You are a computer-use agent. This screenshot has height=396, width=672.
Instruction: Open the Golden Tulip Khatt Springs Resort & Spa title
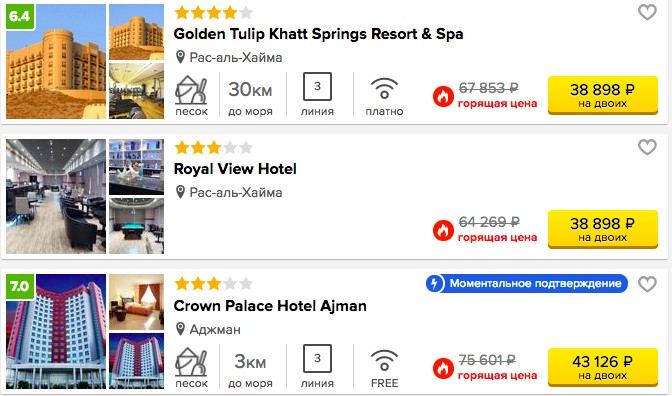pyautogui.click(x=318, y=34)
